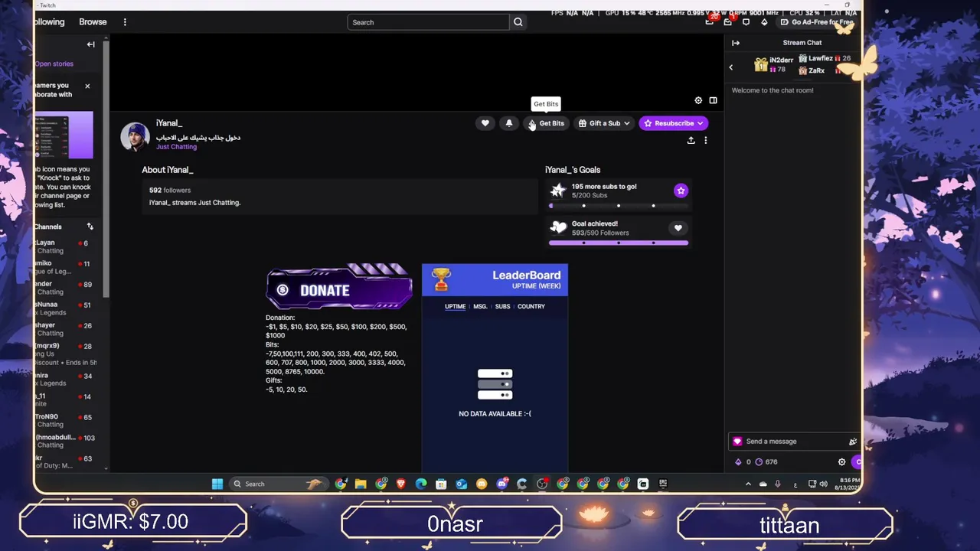Click followers goal progress bar
980x551 pixels.
[x=619, y=243]
